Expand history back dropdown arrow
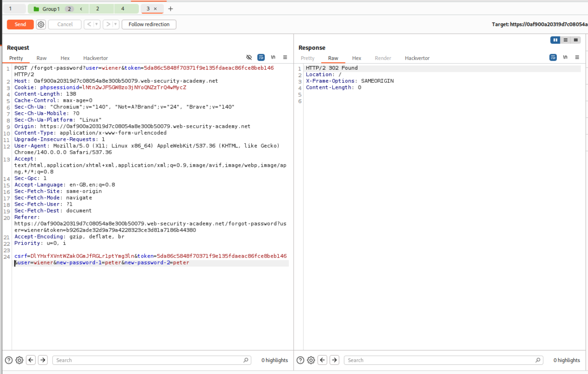This screenshot has width=588, height=374. coord(97,24)
